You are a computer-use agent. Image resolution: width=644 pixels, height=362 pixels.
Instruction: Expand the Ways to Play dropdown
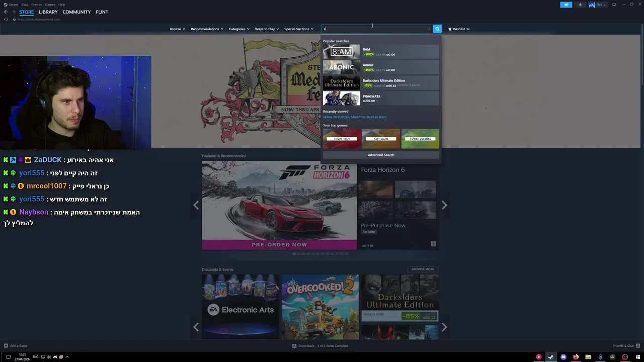(267, 29)
